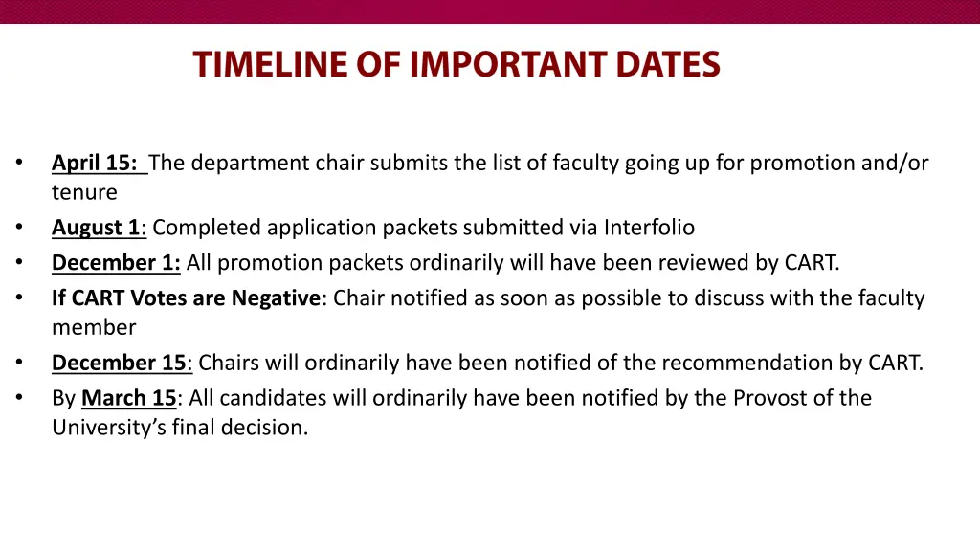Click the bullet before If CART Votes
The image size is (980, 551).
click(19, 298)
